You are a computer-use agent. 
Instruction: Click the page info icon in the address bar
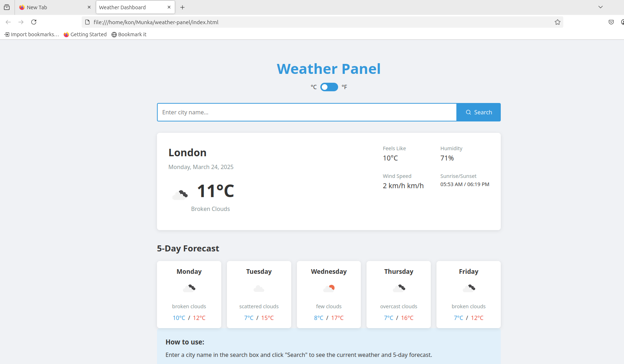click(x=87, y=22)
